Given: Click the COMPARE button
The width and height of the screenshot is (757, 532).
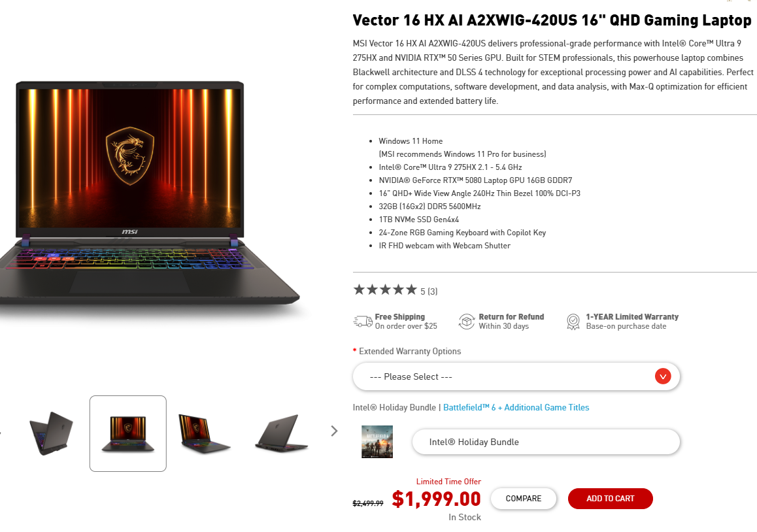Looking at the screenshot, I should click(524, 499).
